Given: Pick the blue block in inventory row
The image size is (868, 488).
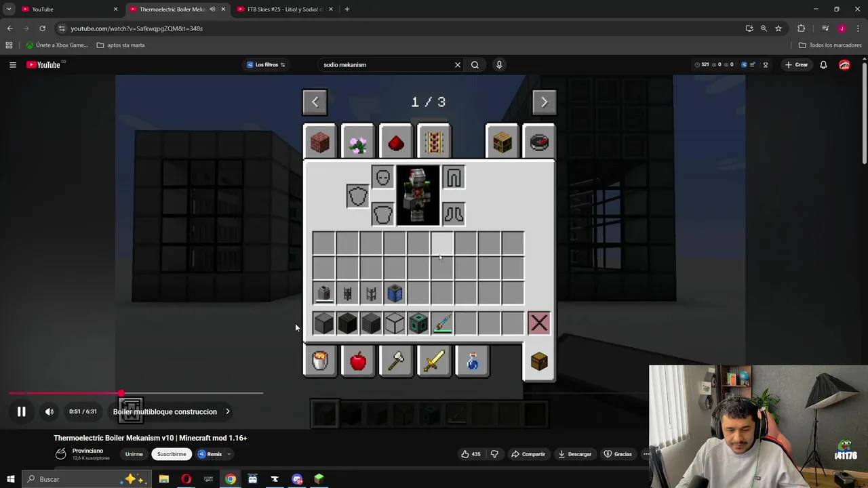Looking at the screenshot, I should click(x=395, y=293).
